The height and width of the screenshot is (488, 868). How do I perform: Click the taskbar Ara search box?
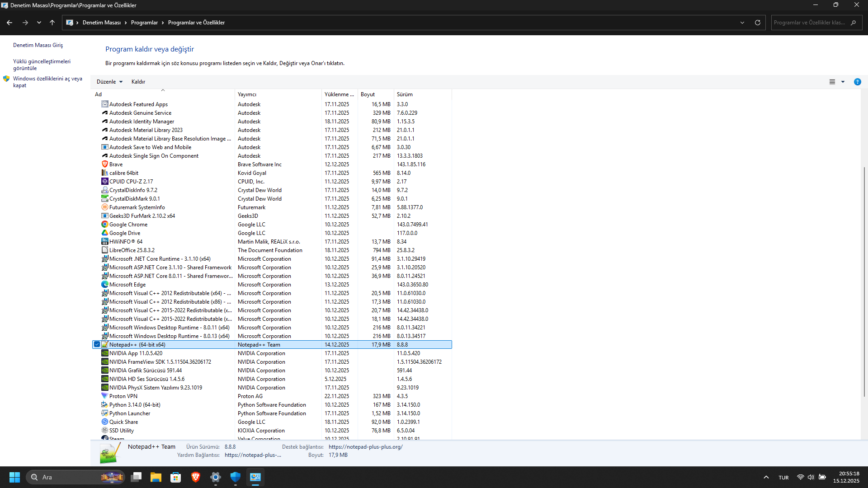click(75, 477)
